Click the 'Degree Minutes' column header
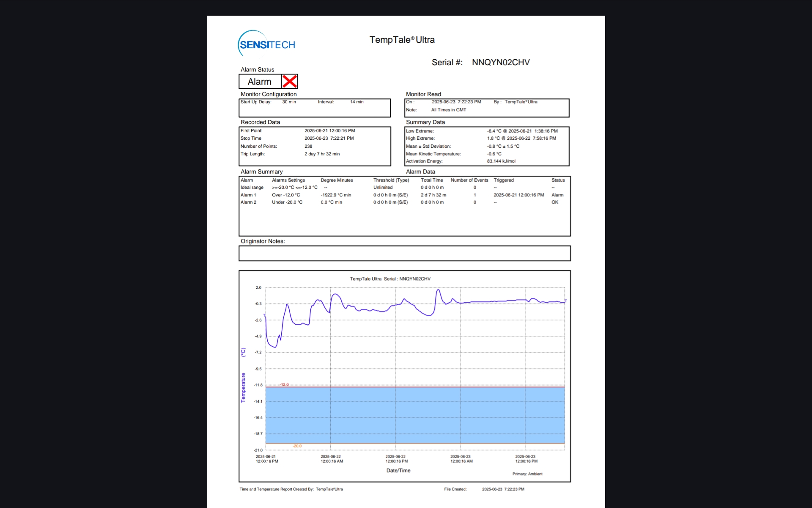The width and height of the screenshot is (812, 508). (337, 180)
